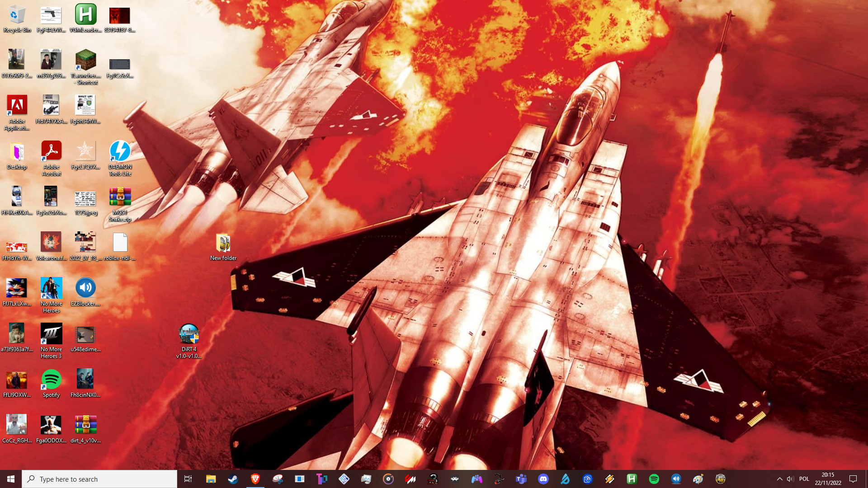
Task: Open the green H taskbar app
Action: coord(632,479)
